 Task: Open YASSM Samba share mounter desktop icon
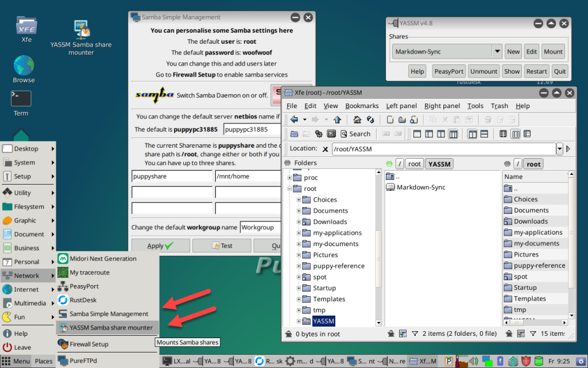[x=81, y=37]
